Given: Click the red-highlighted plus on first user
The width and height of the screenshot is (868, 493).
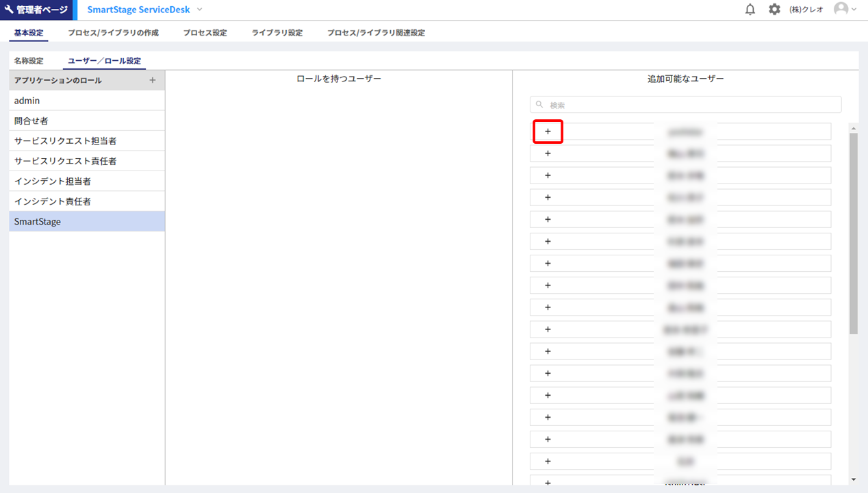Looking at the screenshot, I should [x=548, y=131].
